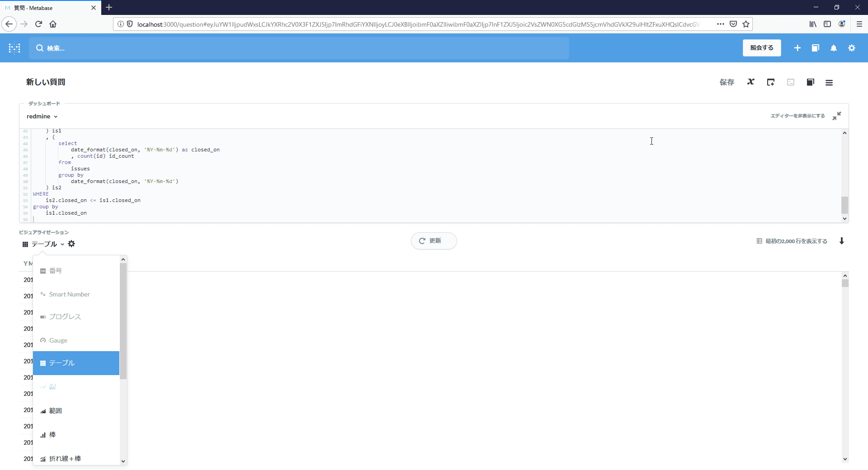The height and width of the screenshot is (470, 868).
Task: Click the 最初の2,000行を表示する text
Action: tap(796, 241)
